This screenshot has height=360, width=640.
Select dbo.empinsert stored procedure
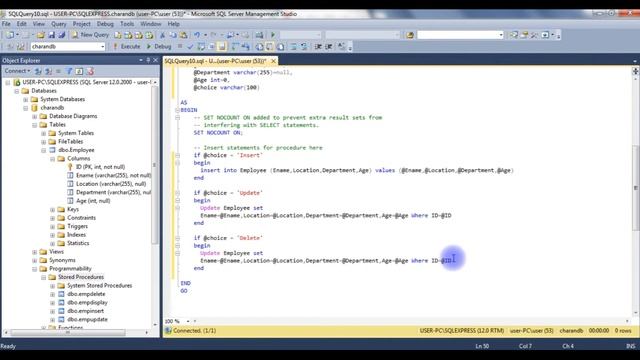coord(85,311)
